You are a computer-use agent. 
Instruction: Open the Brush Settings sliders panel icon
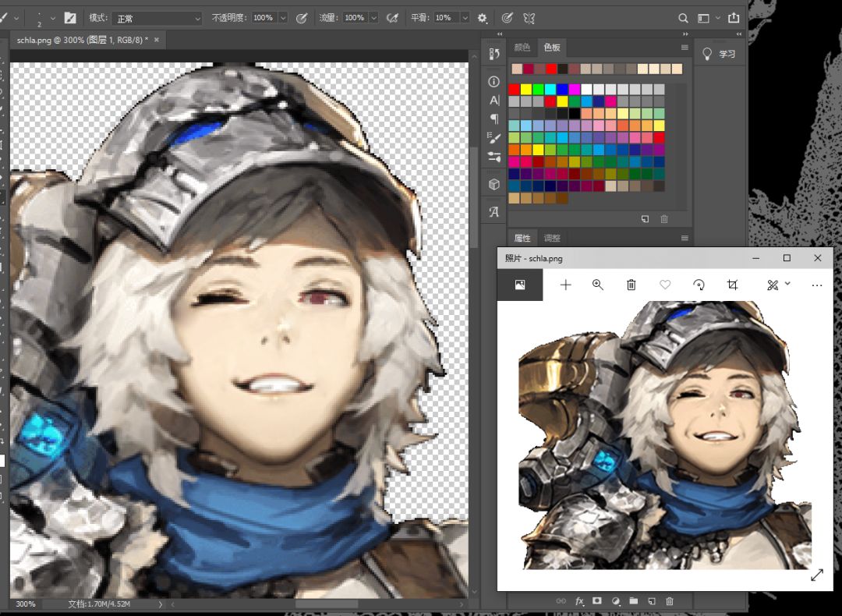tap(494, 157)
